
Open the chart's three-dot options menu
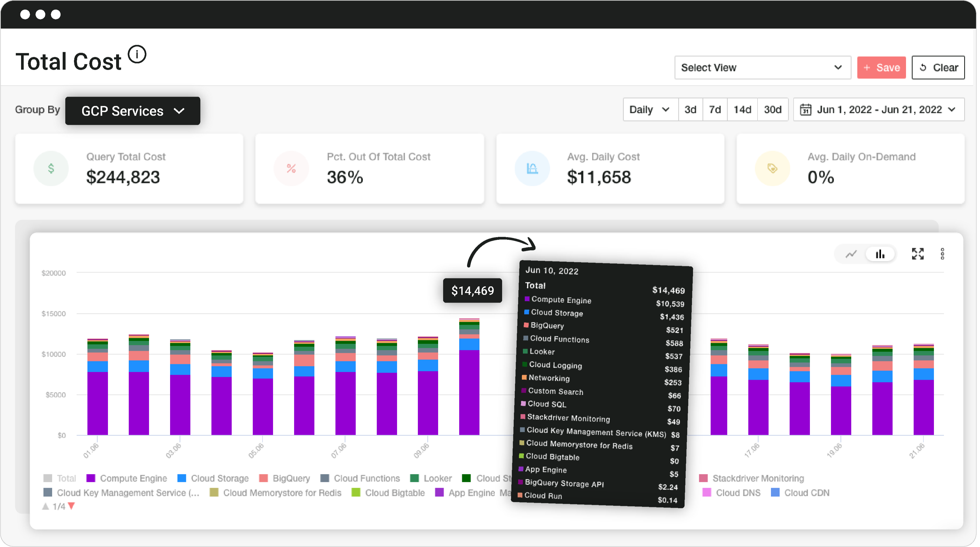tap(942, 254)
